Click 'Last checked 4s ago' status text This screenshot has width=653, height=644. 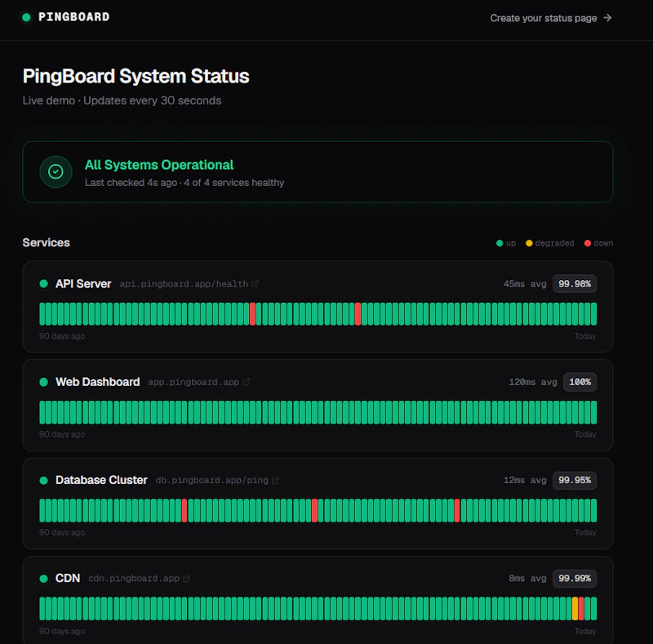pos(131,183)
